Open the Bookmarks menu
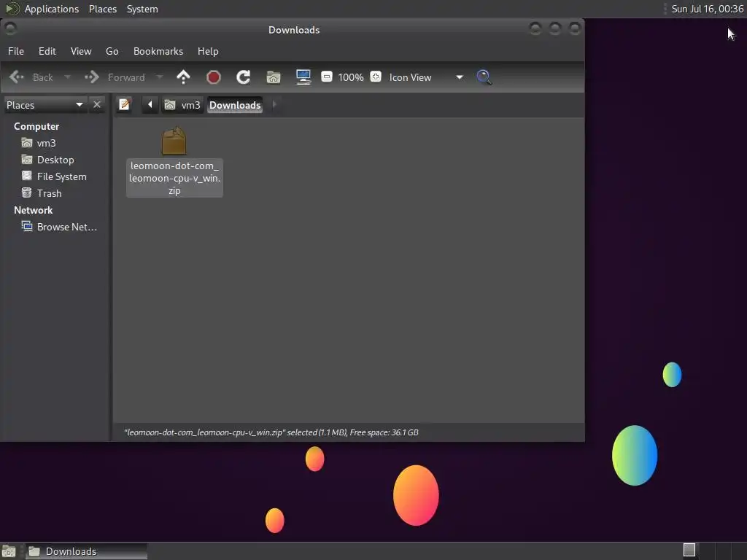Viewport: 747px width, 560px height. pyautogui.click(x=158, y=51)
